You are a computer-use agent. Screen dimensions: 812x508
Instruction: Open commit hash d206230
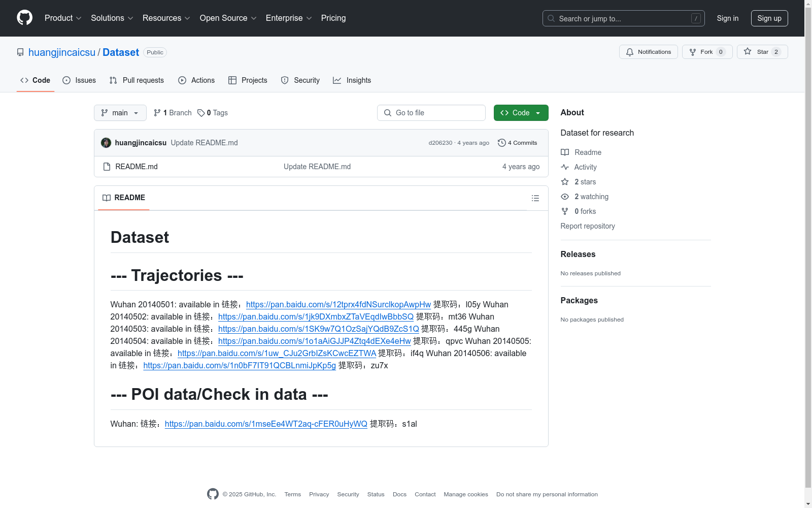point(441,143)
